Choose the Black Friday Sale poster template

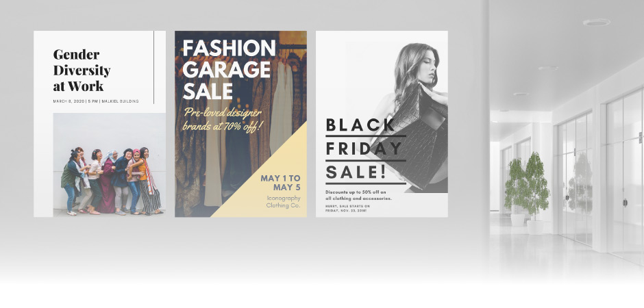pos(382,124)
